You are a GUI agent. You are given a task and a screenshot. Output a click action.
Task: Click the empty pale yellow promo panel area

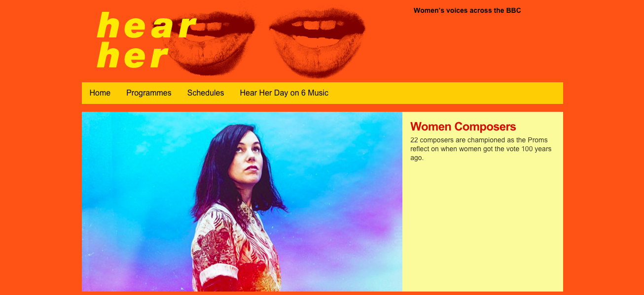click(x=483, y=227)
